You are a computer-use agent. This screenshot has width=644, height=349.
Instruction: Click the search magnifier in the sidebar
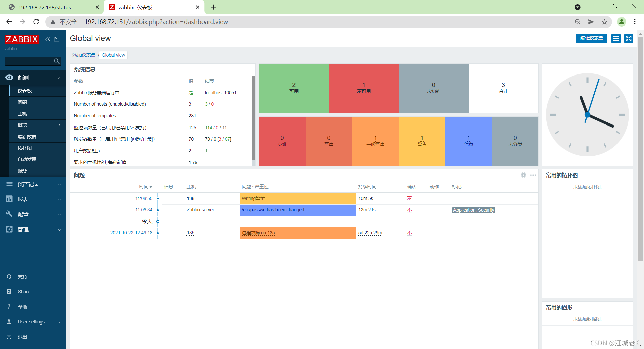57,61
